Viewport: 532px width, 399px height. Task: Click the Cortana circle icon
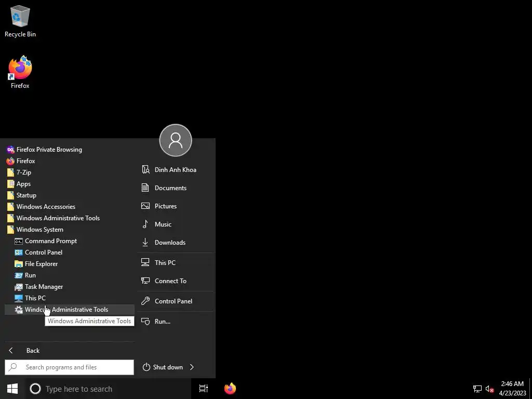tap(35, 389)
